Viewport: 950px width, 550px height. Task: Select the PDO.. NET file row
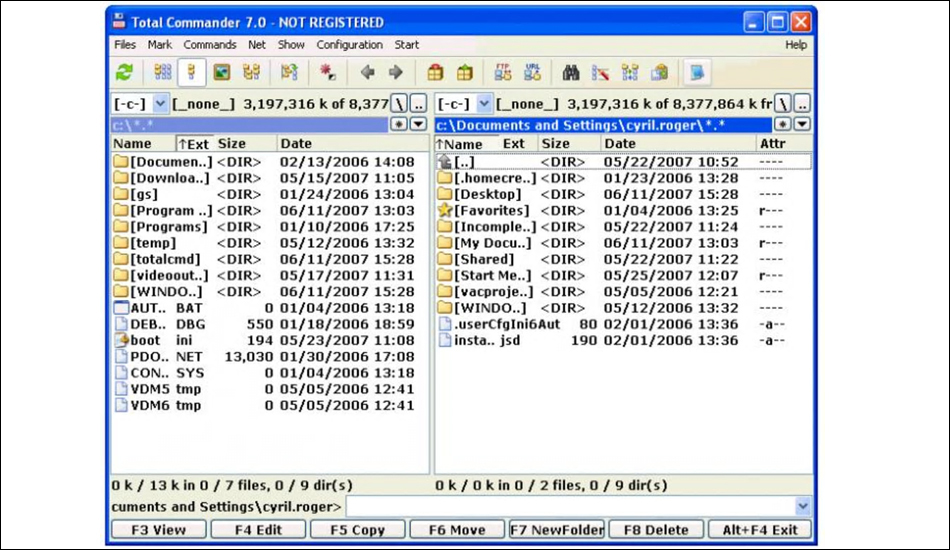click(x=270, y=356)
